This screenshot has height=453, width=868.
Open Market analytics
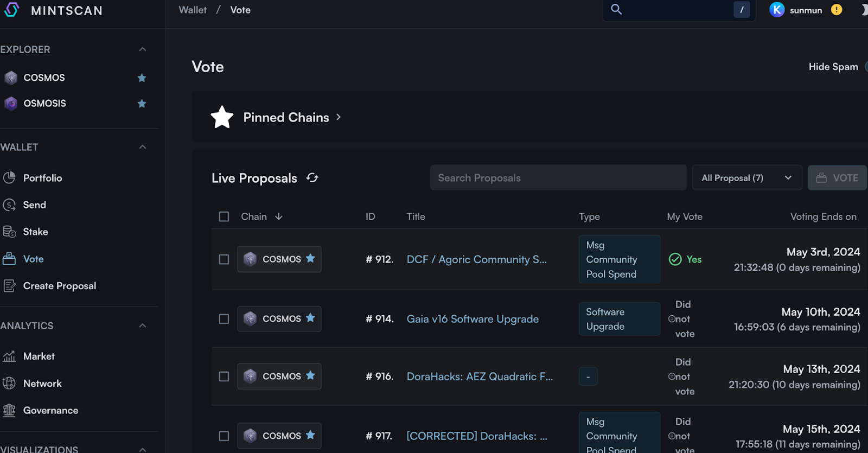click(x=39, y=356)
